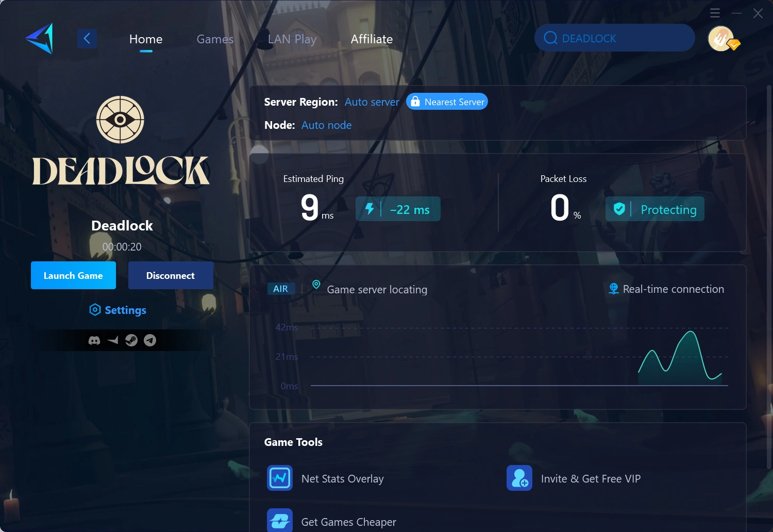Screen dimensions: 773x532
Task: Click the Get Games Cheaper label
Action: pos(348,522)
